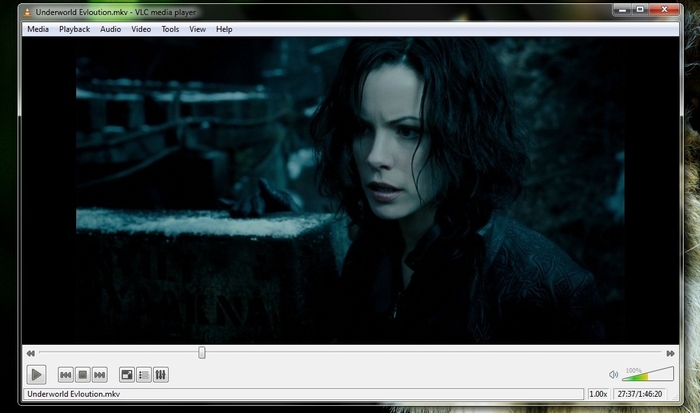This screenshot has width=700, height=413.
Task: Open the Audio menu
Action: [x=110, y=29]
